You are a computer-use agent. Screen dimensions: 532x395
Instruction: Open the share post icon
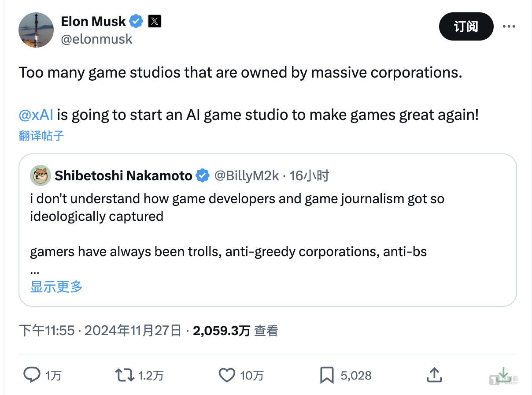pyautogui.click(x=434, y=375)
